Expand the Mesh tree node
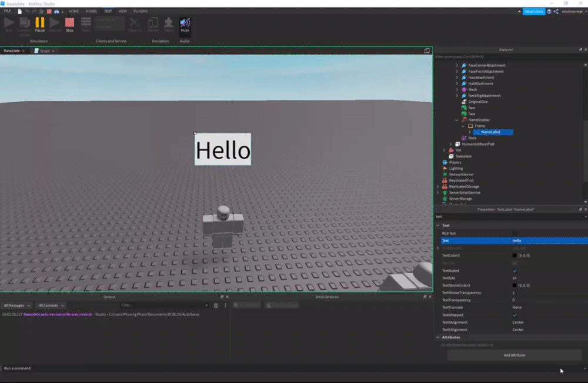This screenshot has height=383, width=588. point(457,89)
